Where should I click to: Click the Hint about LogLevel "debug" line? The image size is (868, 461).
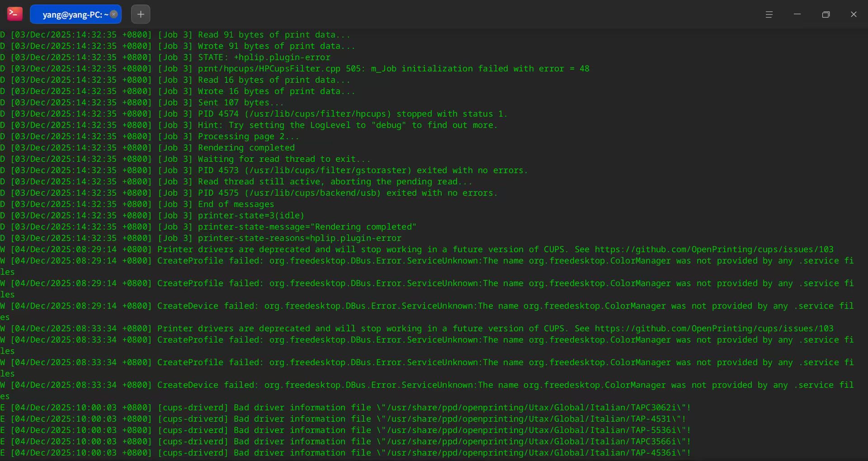tap(249, 125)
